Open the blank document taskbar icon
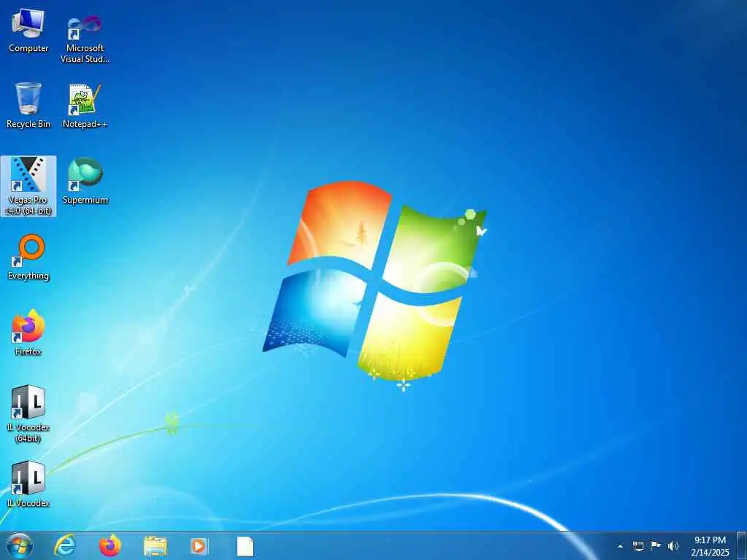The image size is (747, 560). 245,546
